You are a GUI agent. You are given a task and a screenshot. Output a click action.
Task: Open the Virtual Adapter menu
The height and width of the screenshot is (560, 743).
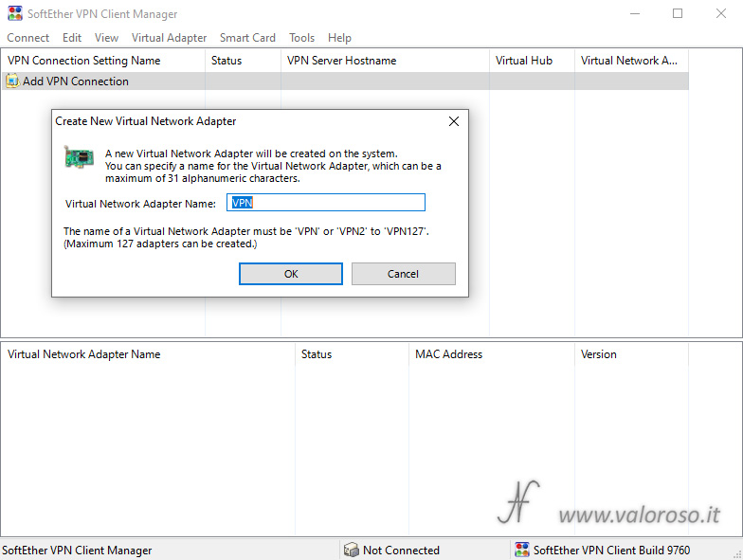pyautogui.click(x=169, y=38)
